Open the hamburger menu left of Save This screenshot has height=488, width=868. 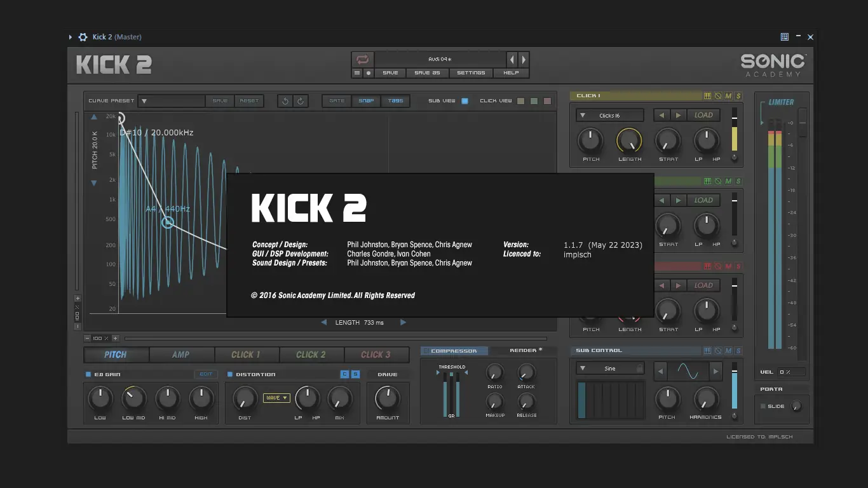(357, 73)
